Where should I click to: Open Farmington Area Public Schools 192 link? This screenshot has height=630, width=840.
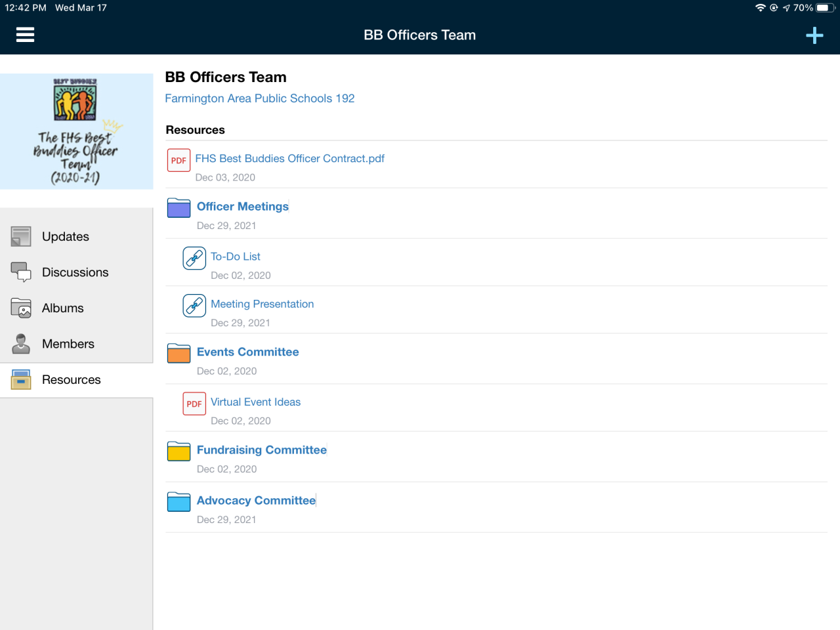pos(259,98)
